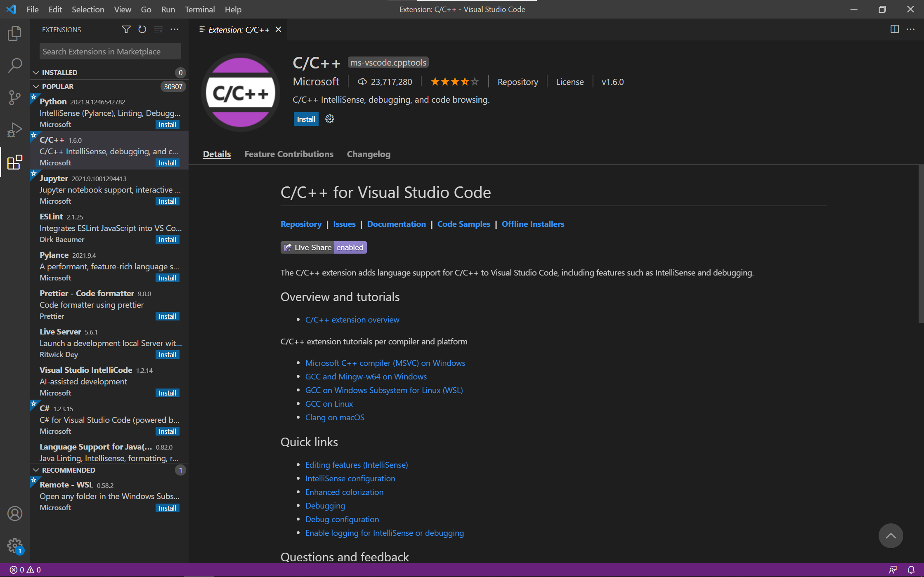924x577 pixels.
Task: Open the Edit menu
Action: point(55,9)
